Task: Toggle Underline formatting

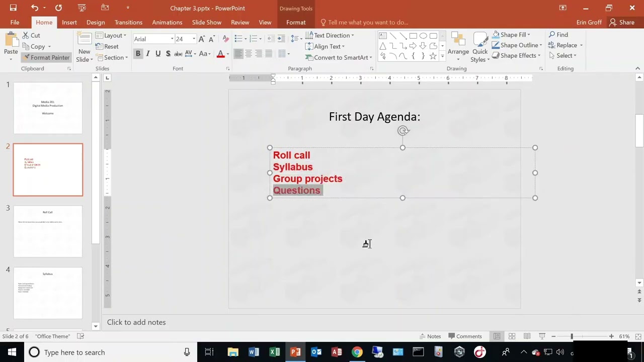Action: (158, 54)
